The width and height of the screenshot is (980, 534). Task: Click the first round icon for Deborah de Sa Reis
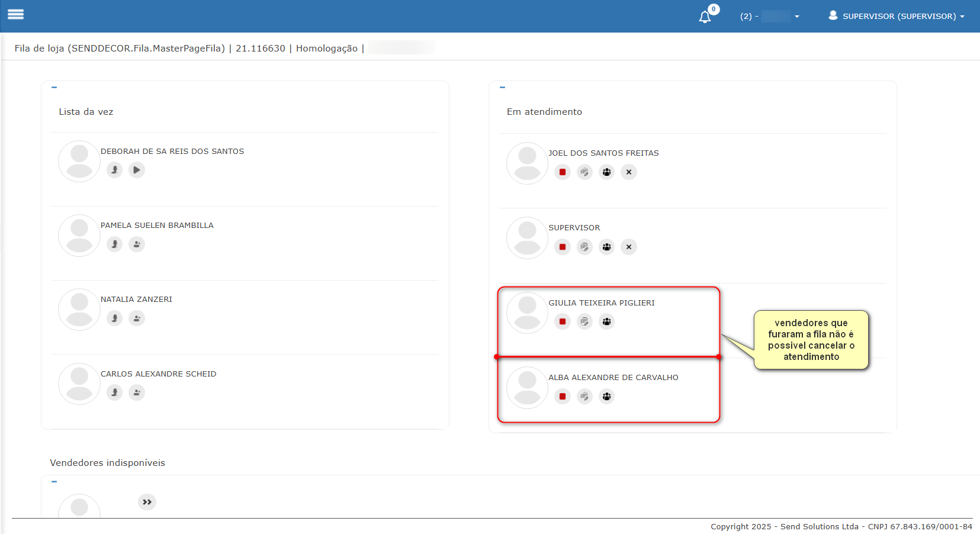tap(115, 170)
